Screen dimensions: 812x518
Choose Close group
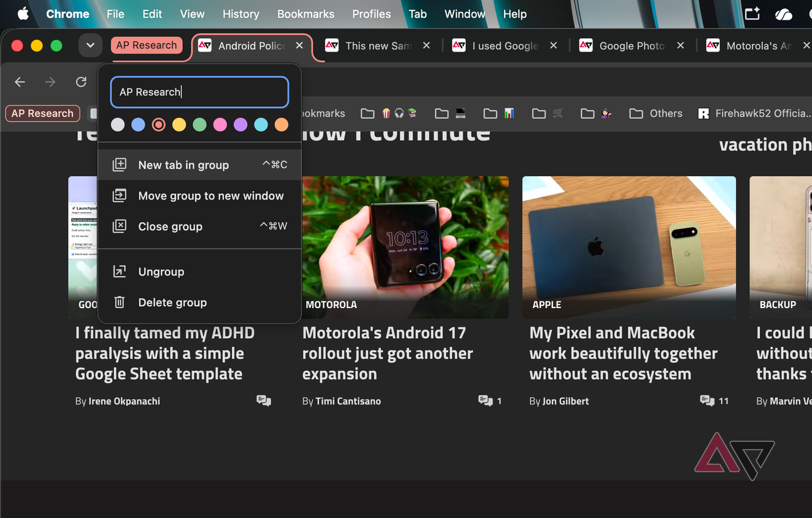pyautogui.click(x=199, y=226)
